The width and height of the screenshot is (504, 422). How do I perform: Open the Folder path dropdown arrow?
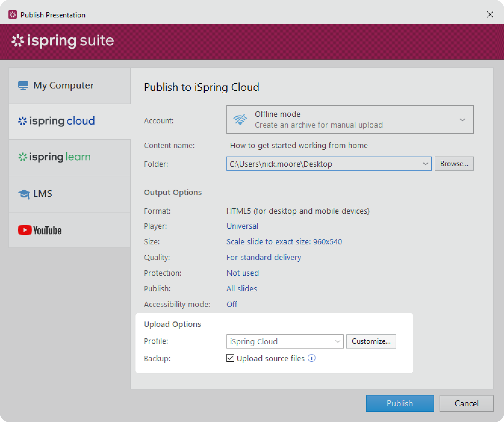[425, 164]
